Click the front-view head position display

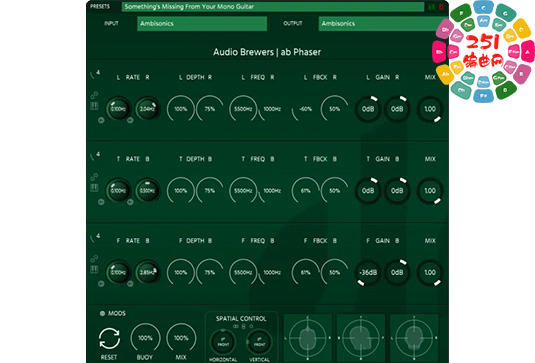tap(414, 338)
